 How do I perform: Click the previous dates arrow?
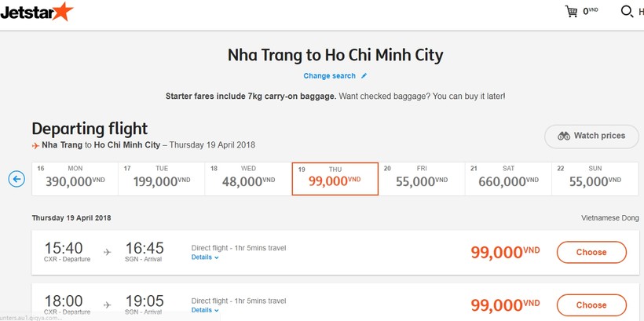click(16, 179)
